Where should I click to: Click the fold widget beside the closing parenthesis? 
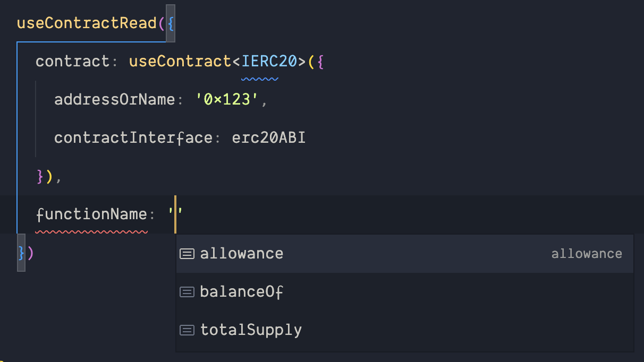pos(21,253)
